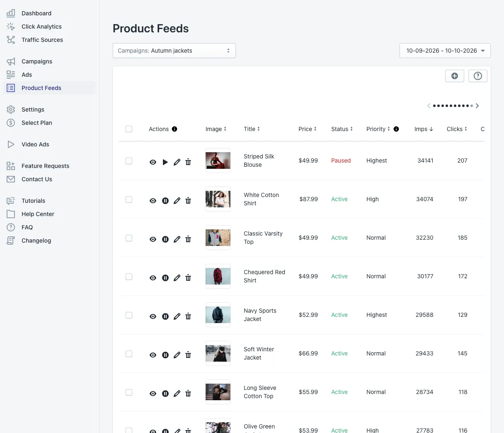The height and width of the screenshot is (433, 504).
Task: Delete the Striped Silk Blouse product
Action: 188,162
